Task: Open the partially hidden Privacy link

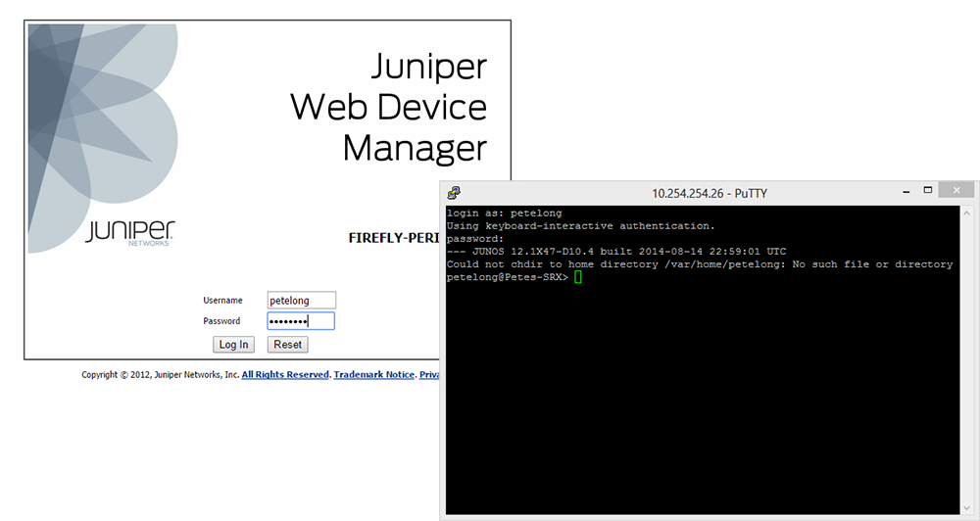Action: (429, 375)
